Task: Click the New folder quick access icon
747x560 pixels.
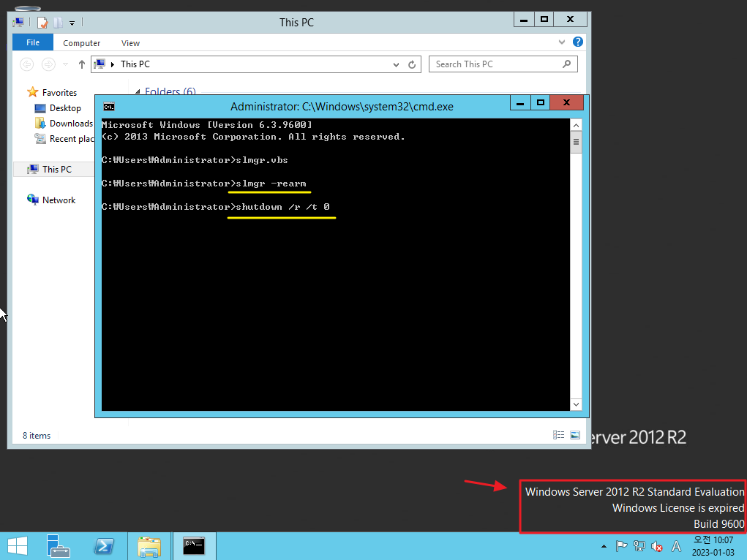Action: pyautogui.click(x=58, y=23)
